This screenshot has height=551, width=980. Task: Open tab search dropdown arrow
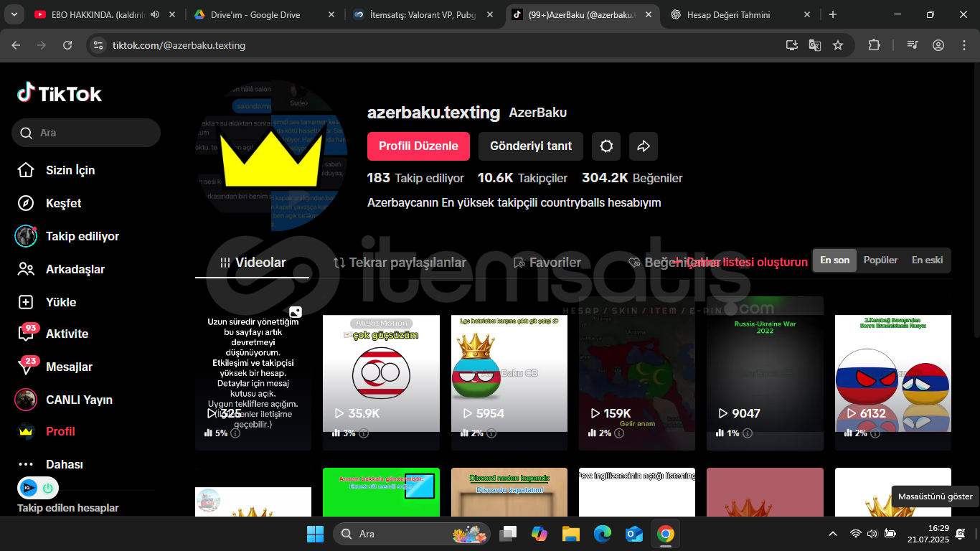pos(14,14)
